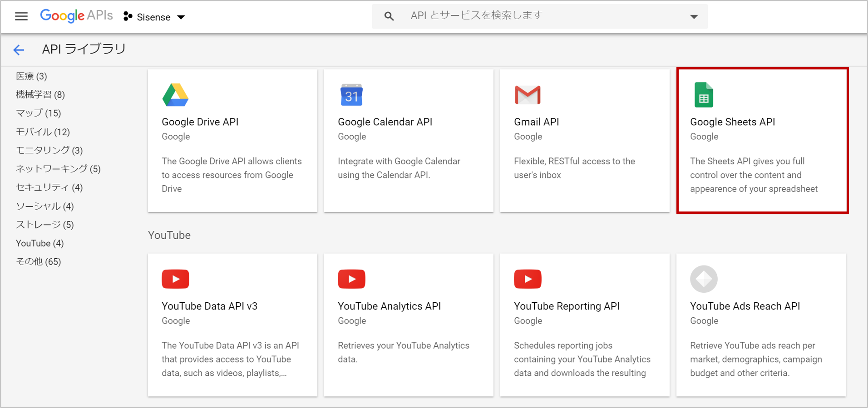Go back using the blue arrow
The width and height of the screenshot is (868, 408).
point(19,49)
